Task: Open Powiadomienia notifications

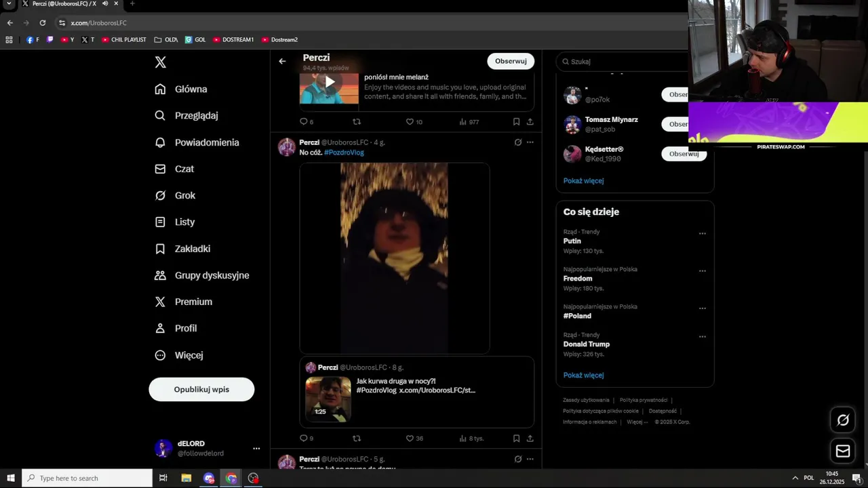Action: click(197, 142)
